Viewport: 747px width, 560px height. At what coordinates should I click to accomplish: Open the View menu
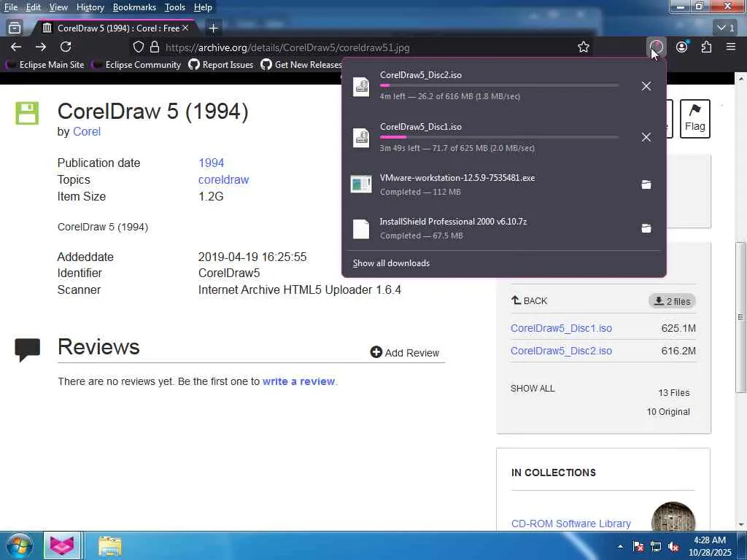58,7
